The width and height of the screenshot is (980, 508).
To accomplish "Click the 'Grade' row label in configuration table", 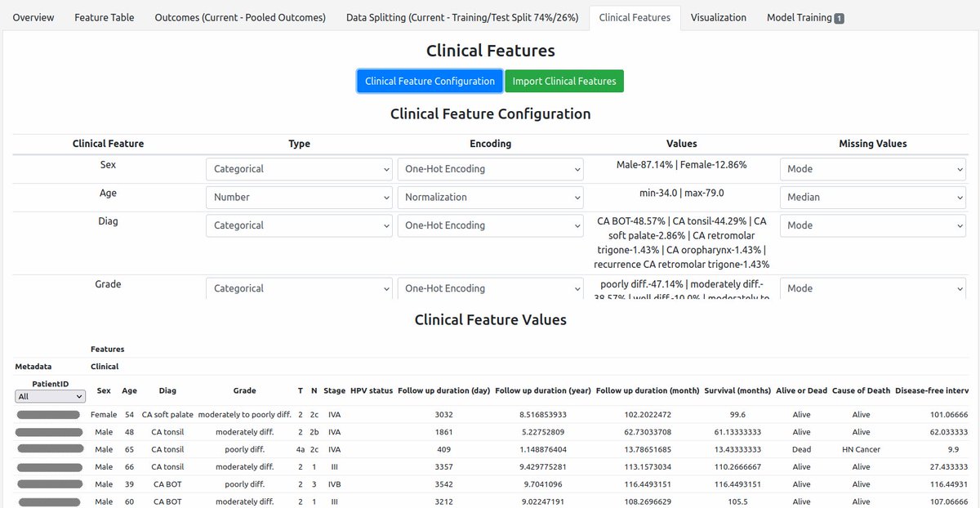I will [x=108, y=284].
